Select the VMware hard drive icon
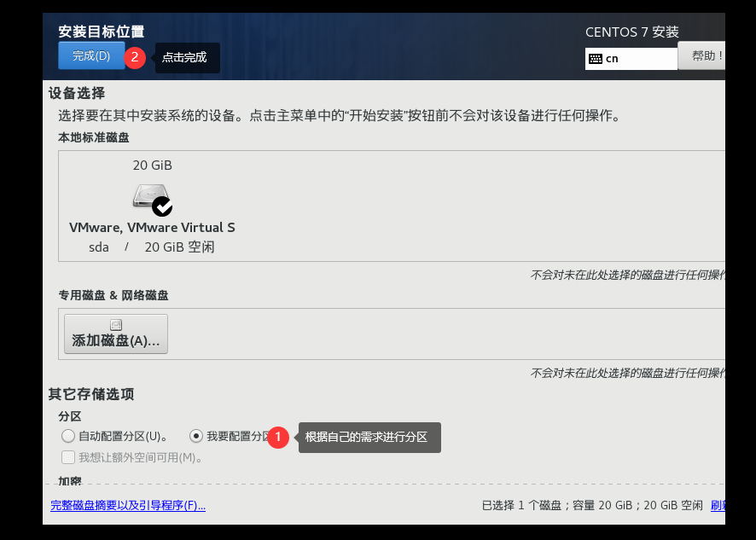Screen dimensions: 756x540 pos(146,196)
